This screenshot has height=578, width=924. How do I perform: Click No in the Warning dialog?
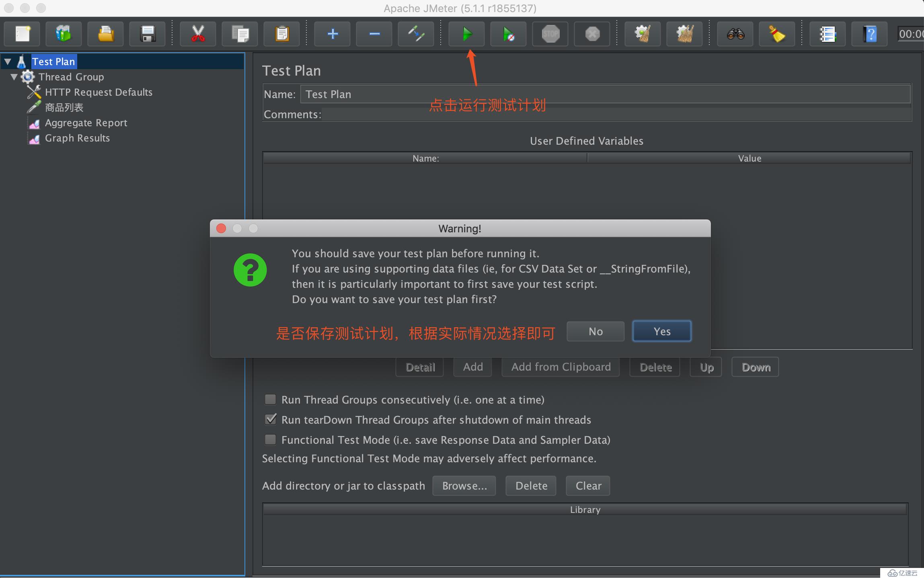click(595, 331)
